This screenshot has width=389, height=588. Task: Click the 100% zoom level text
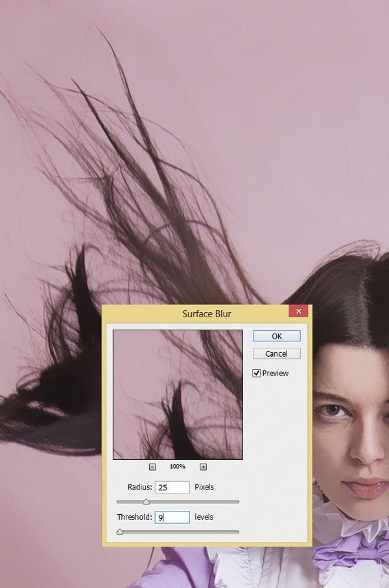[x=178, y=467]
